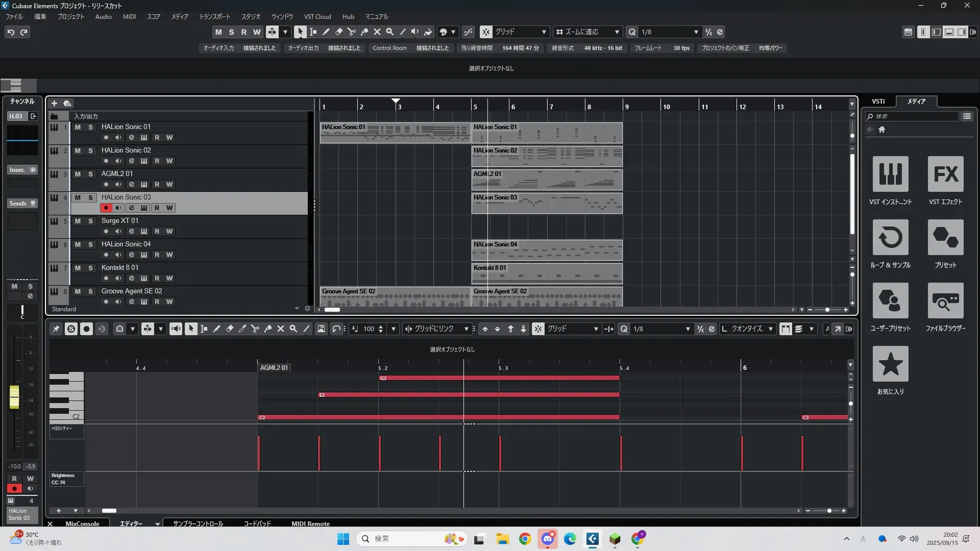Click the add track plus button
The height and width of the screenshot is (551, 980).
(x=54, y=103)
